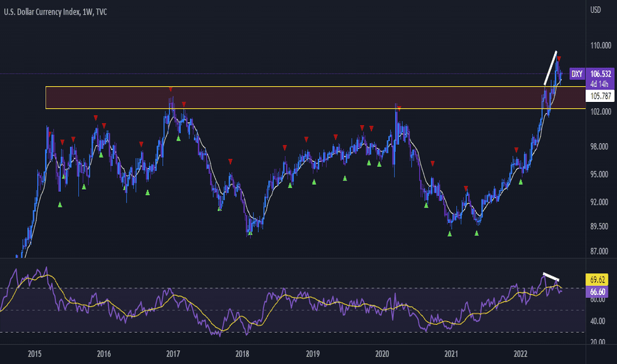
Task: Click the 40.00 RSI axis label
Action: (597, 321)
